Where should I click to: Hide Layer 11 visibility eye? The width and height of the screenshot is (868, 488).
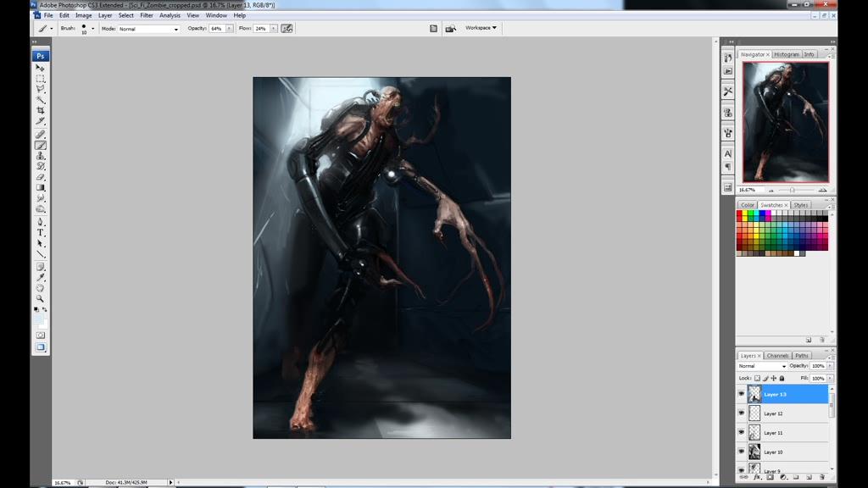pos(741,433)
